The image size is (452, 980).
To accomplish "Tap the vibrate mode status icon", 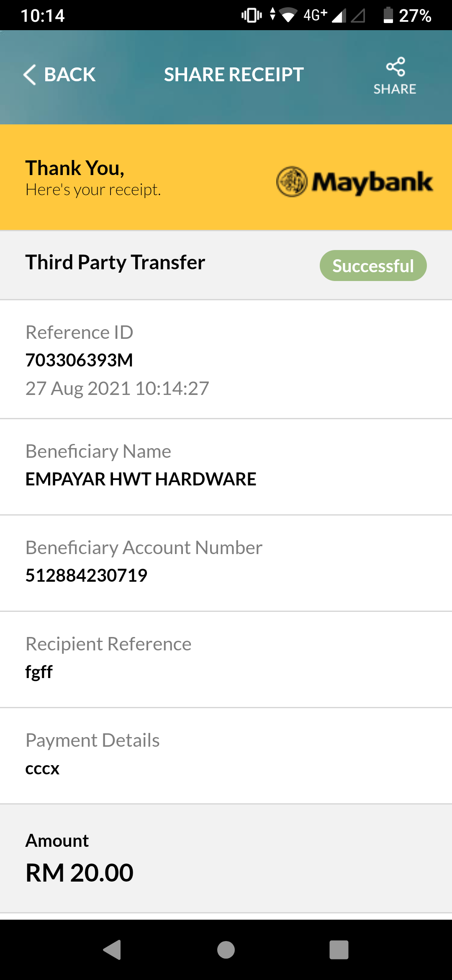I will tap(252, 15).
